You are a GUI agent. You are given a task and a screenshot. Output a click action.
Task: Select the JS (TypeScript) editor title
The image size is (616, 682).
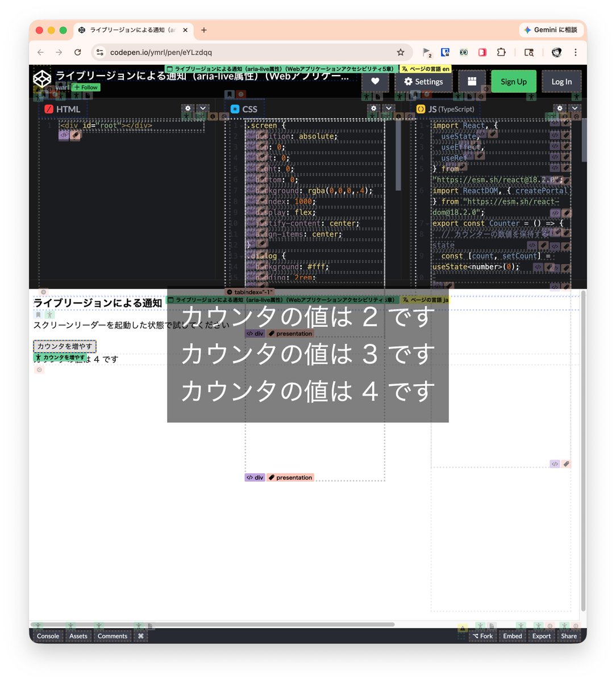(x=446, y=109)
